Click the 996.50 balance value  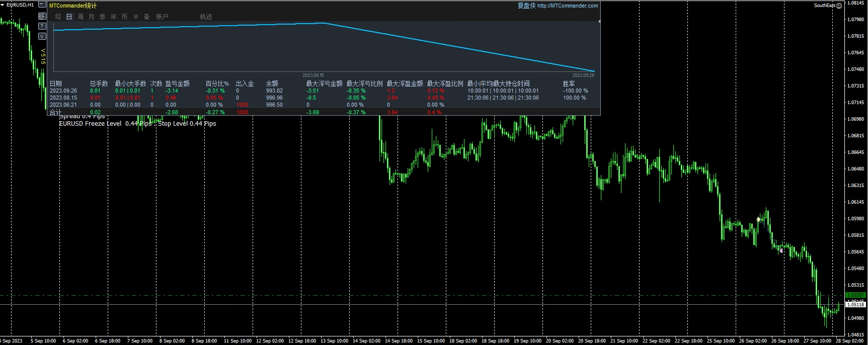click(275, 105)
